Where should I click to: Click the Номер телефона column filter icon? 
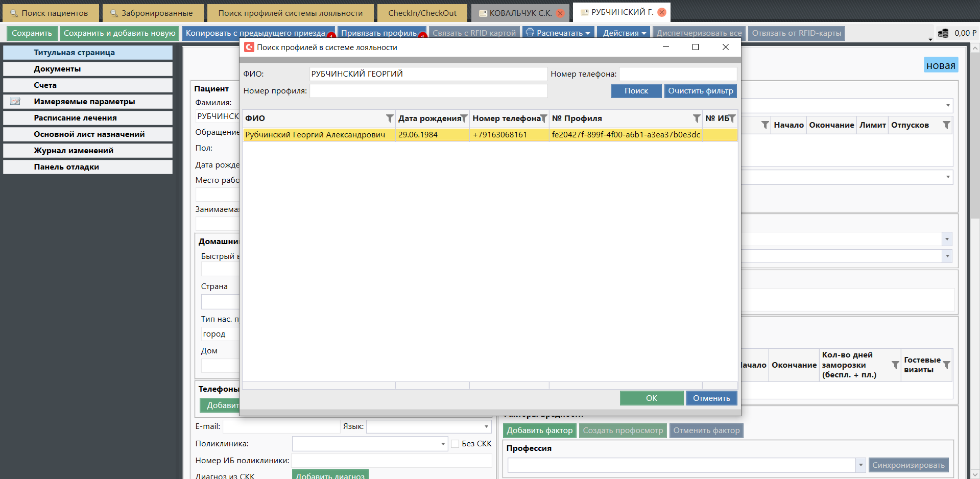(x=543, y=118)
